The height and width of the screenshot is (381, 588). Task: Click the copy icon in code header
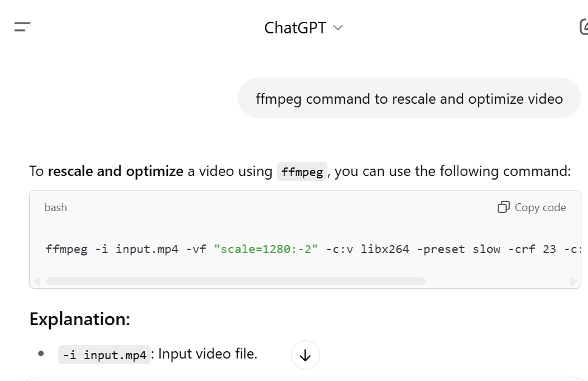pos(503,207)
